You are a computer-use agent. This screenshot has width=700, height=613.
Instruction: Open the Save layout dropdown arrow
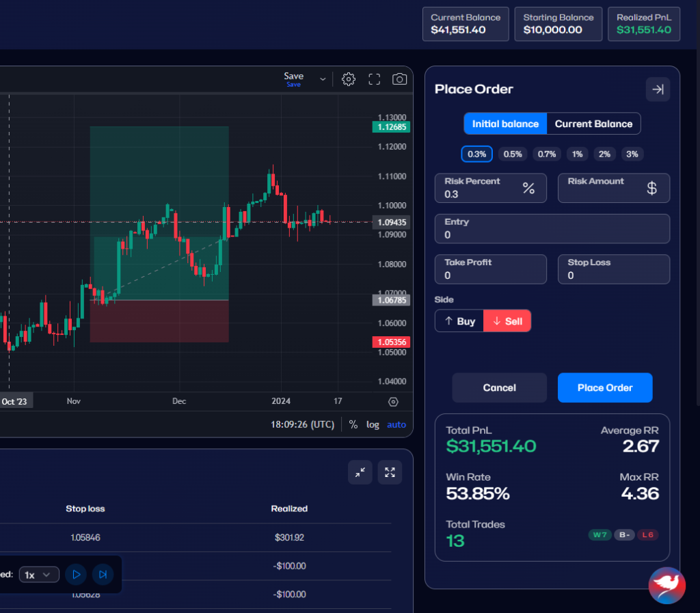point(323,79)
